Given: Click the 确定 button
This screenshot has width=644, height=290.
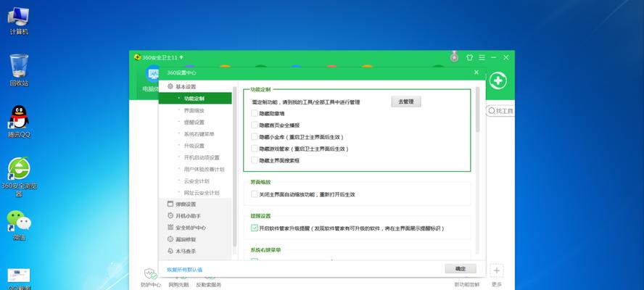Looking at the screenshot, I should tap(461, 269).
